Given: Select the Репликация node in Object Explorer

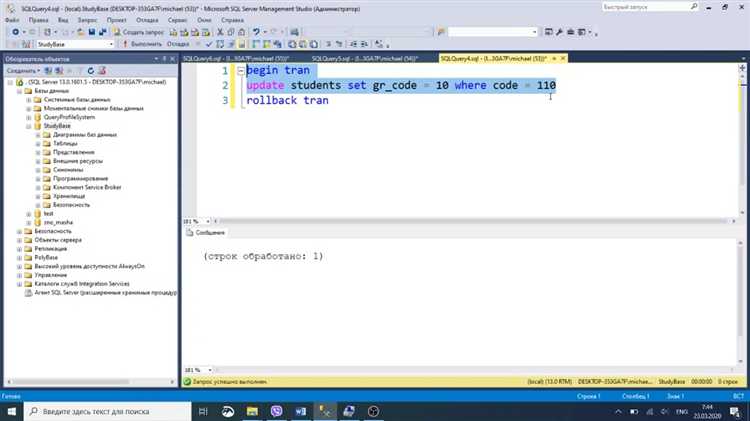Looking at the screenshot, I should (51, 249).
